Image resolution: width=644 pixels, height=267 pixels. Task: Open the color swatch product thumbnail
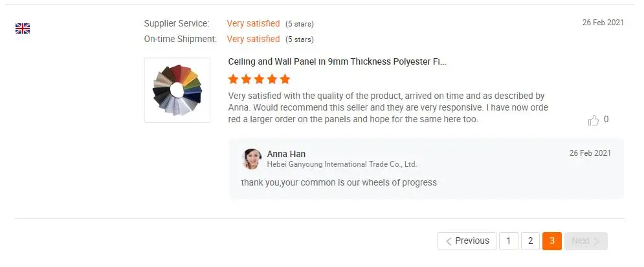[177, 90]
